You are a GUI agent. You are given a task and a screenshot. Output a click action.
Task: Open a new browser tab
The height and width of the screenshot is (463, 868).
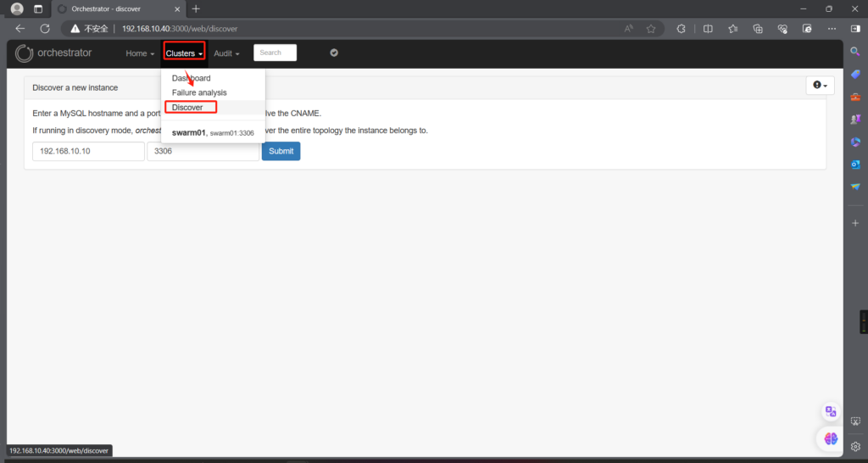196,8
